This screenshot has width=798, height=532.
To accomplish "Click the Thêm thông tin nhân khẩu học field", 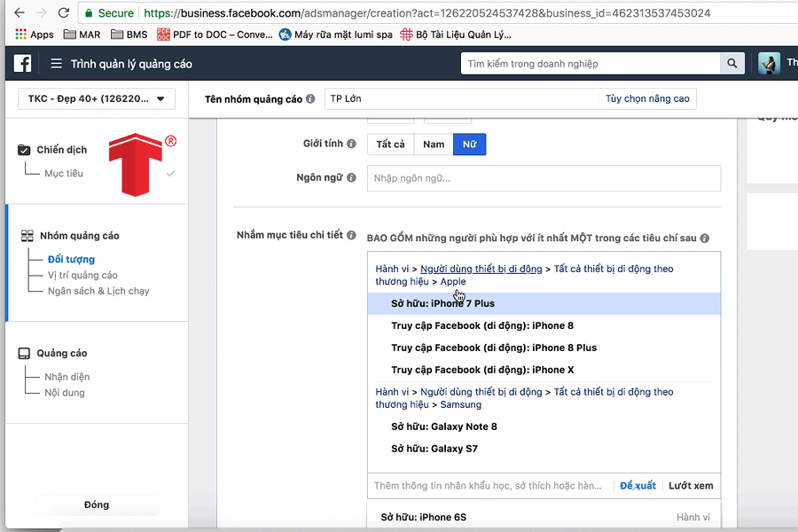I will [489, 486].
